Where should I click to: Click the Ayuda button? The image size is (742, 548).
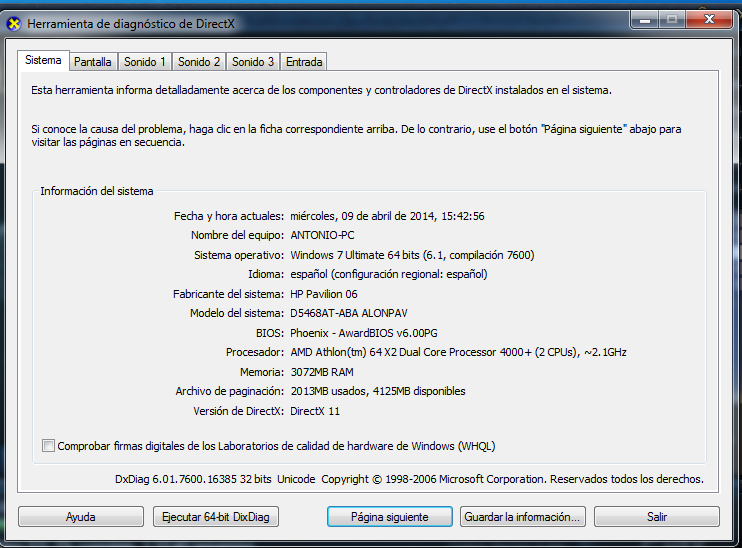click(x=80, y=517)
